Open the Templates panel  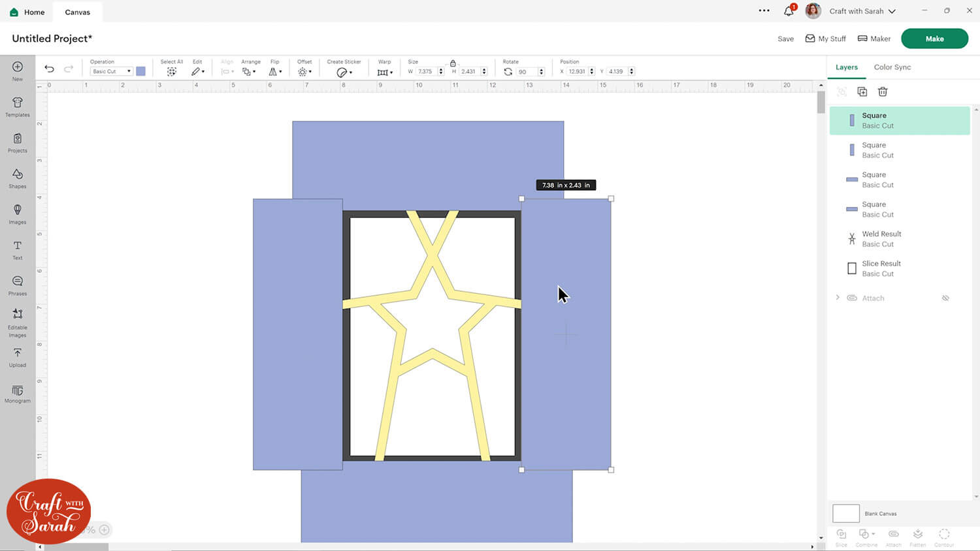(18, 106)
